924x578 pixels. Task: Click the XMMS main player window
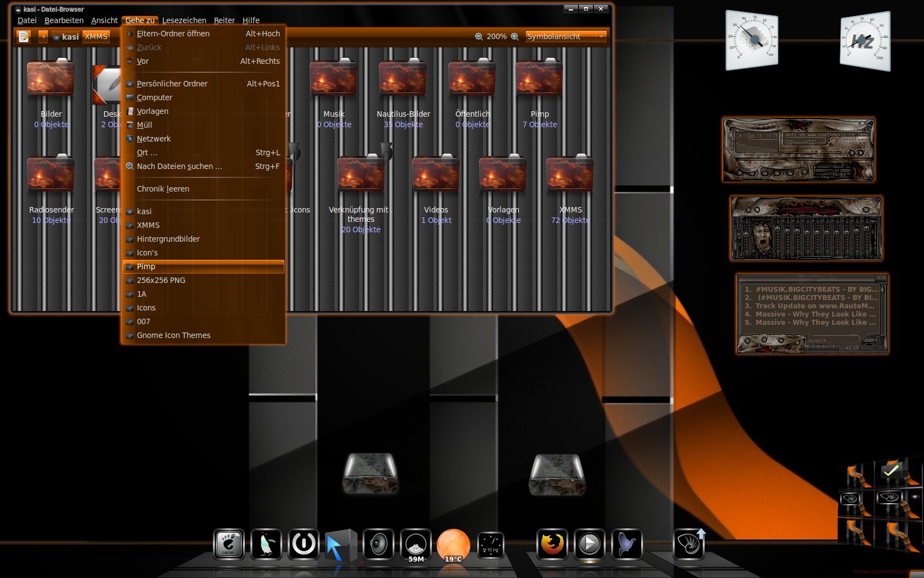[x=799, y=150]
